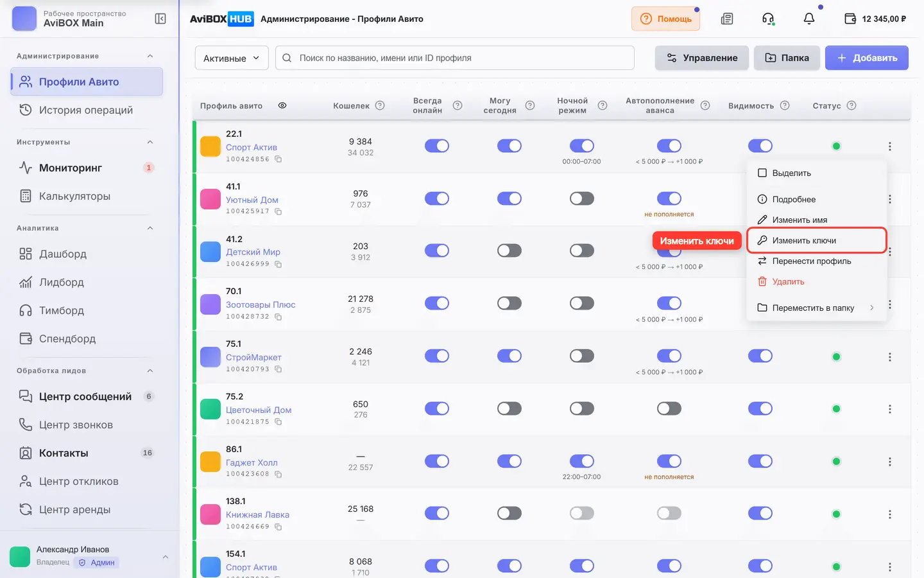Enable Могу сегодня for Детский Мир

coord(509,250)
